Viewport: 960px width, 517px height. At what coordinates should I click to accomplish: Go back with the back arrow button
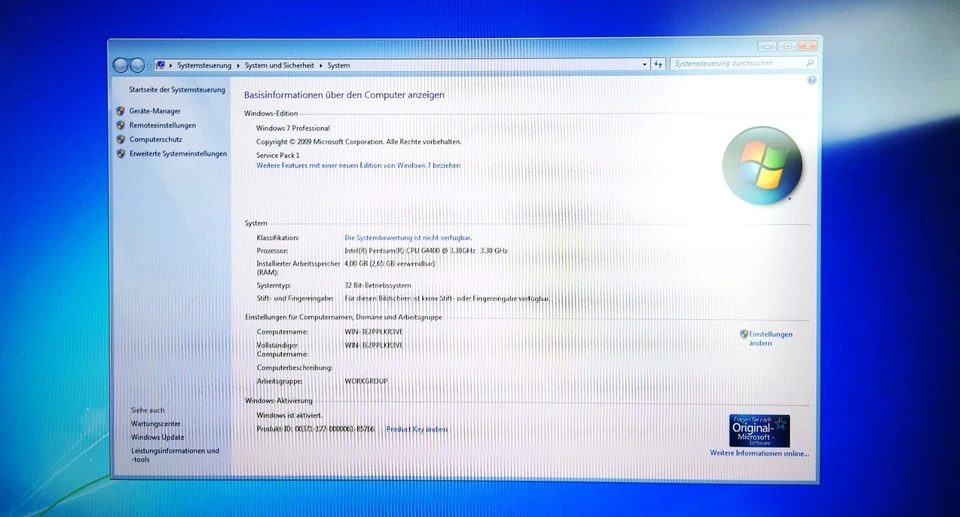[x=121, y=66]
